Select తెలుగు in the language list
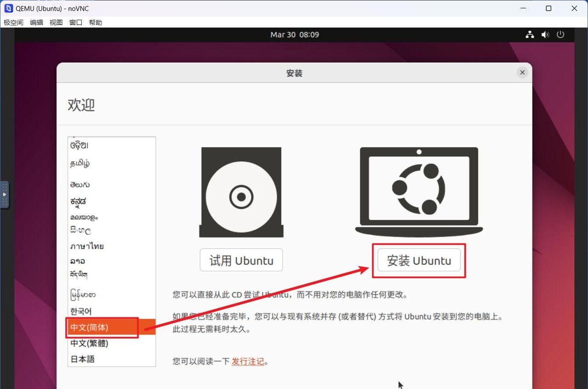Image resolution: width=588 pixels, height=389 pixels. click(x=112, y=185)
